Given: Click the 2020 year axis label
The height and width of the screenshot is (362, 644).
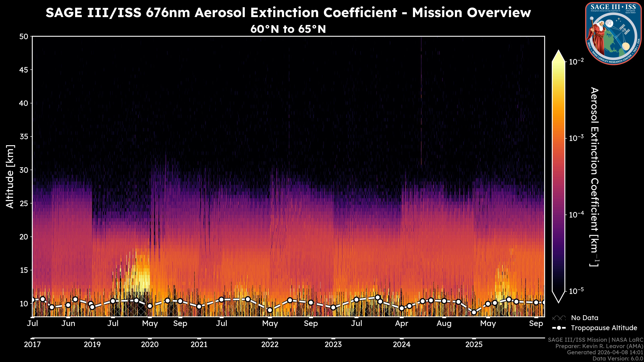Looking at the screenshot, I should pyautogui.click(x=150, y=345).
